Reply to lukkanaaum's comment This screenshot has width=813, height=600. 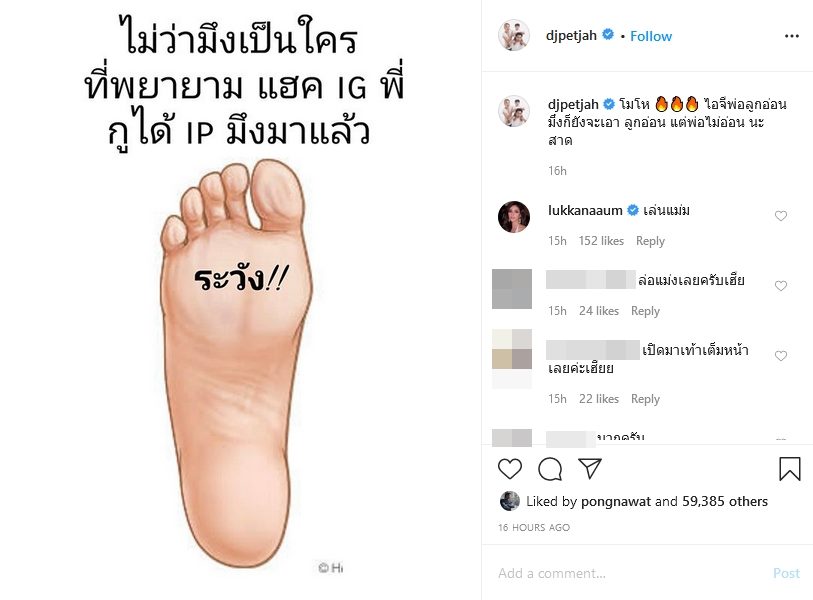pyautogui.click(x=650, y=241)
